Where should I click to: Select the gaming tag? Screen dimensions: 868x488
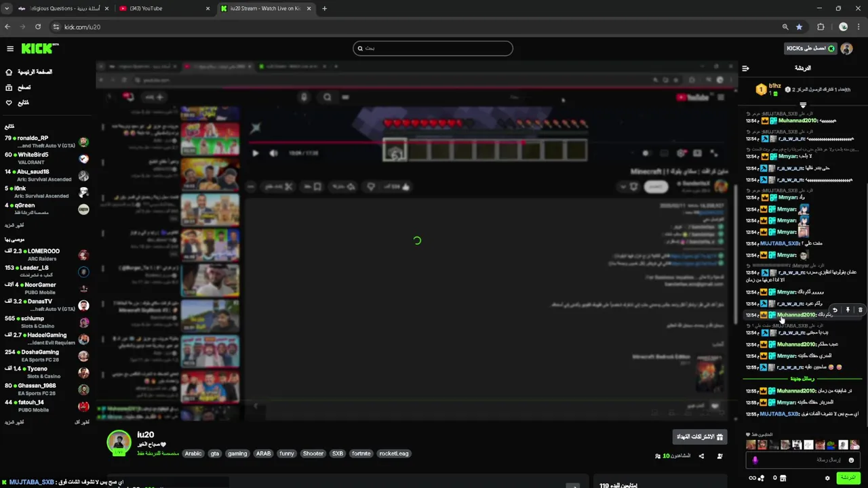237,453
